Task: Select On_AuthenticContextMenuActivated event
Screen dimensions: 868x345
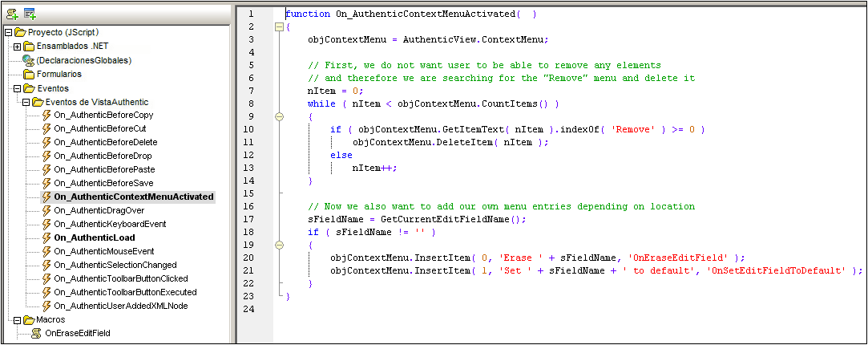Action: 134,197
